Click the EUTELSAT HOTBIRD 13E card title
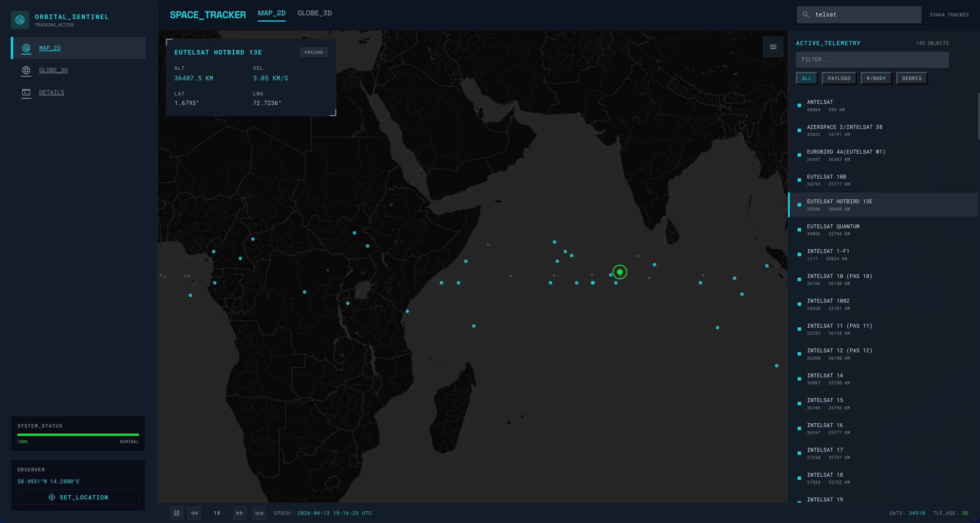The height and width of the screenshot is (523, 980). click(x=218, y=53)
